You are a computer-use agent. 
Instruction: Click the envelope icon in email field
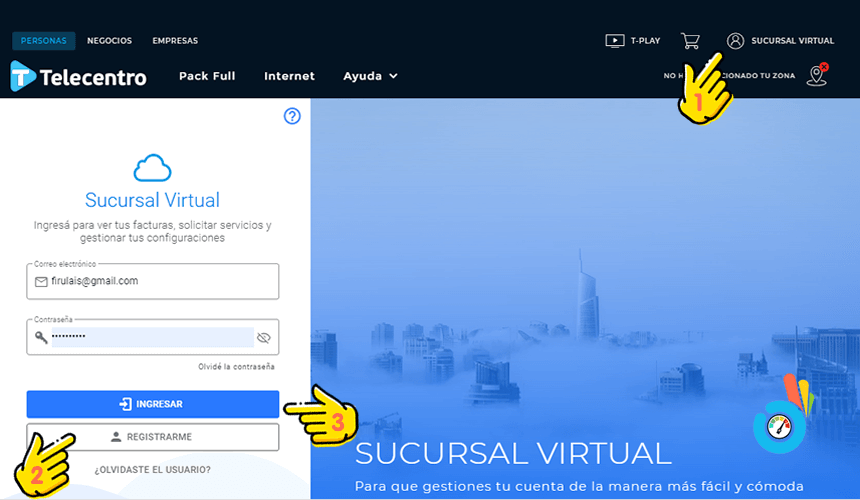point(41,282)
